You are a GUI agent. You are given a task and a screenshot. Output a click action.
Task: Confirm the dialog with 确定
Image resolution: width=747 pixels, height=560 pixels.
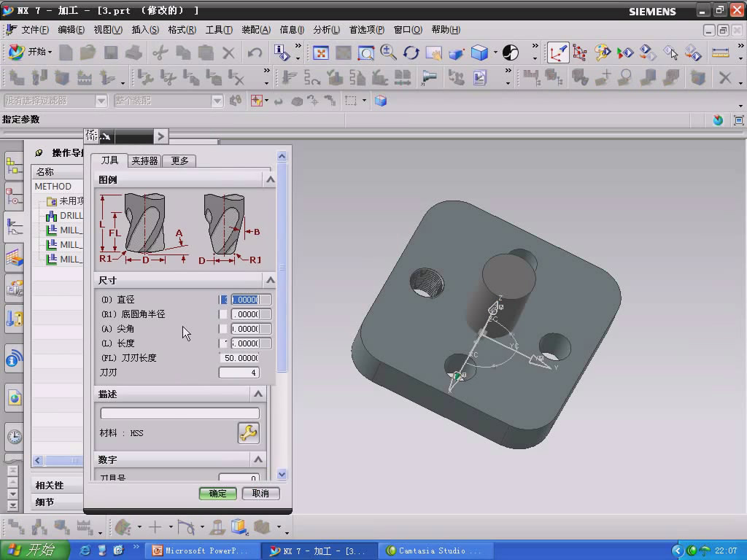(x=217, y=494)
